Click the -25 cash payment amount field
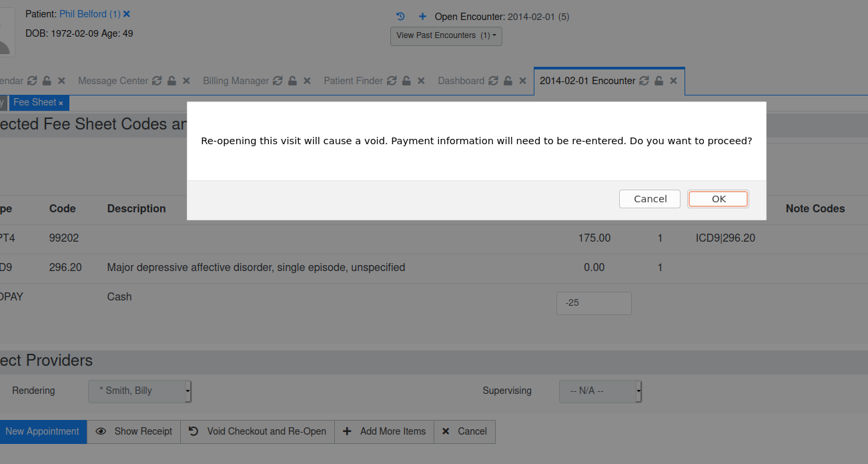Screen dimensions: 868x464 [x=594, y=303]
